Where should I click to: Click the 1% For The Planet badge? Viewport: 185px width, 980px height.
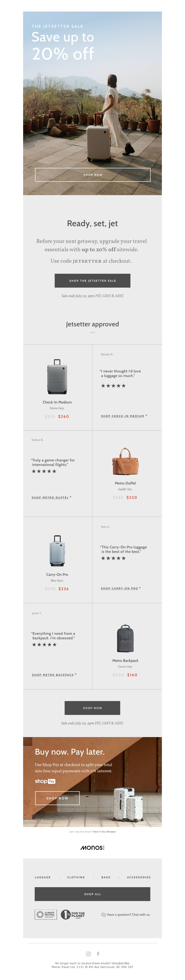pyautogui.click(x=73, y=914)
